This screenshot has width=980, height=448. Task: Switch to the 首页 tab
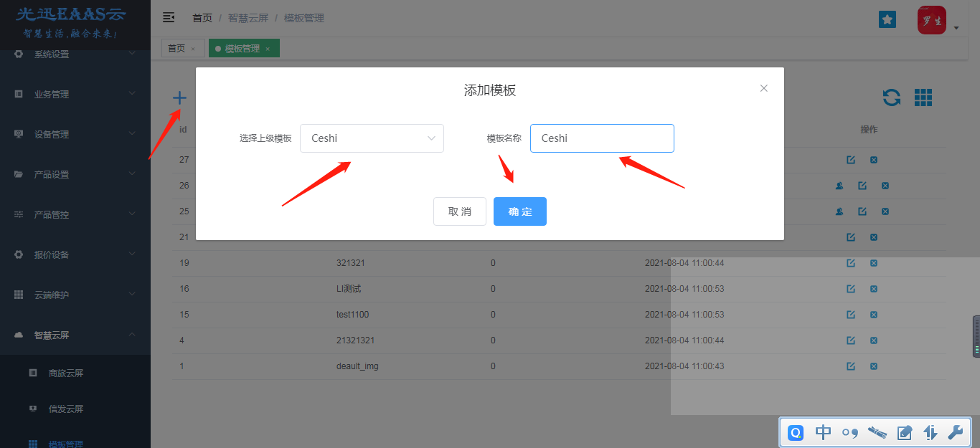(x=176, y=49)
